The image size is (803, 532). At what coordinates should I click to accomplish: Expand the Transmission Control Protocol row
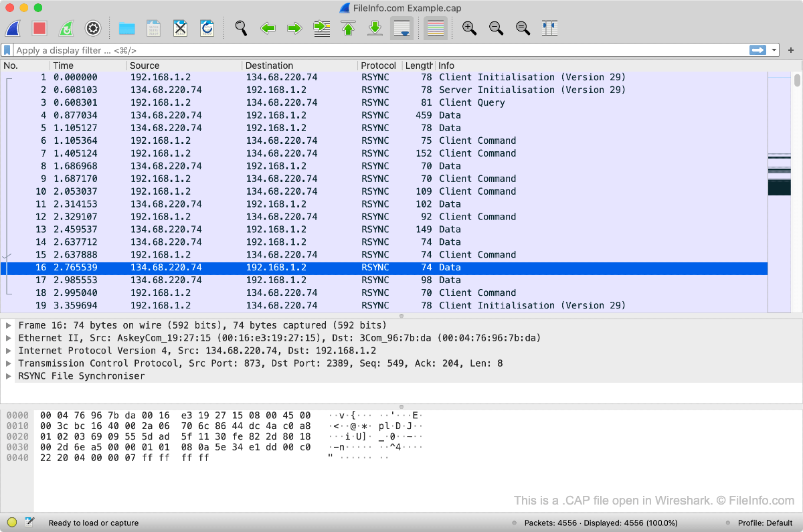coord(9,363)
